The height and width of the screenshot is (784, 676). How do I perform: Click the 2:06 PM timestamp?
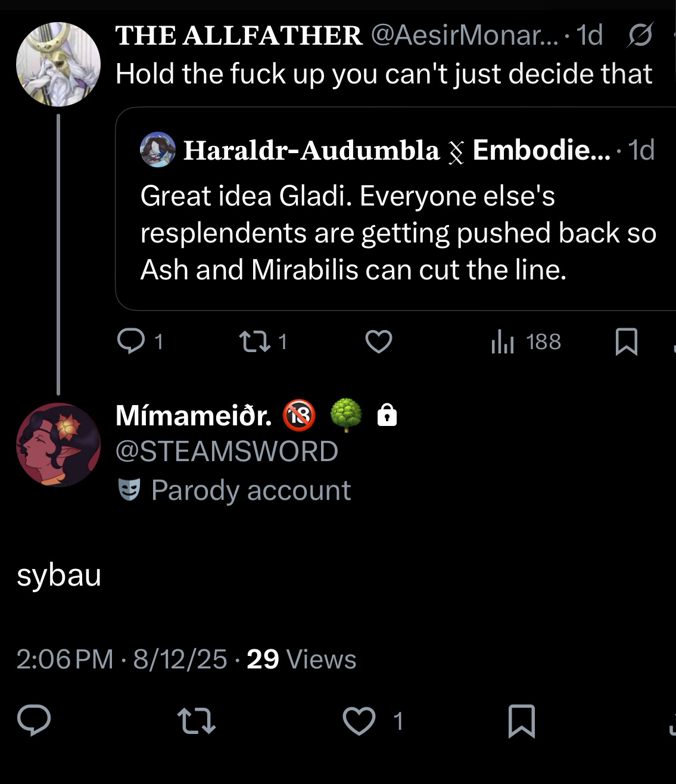coord(64,659)
